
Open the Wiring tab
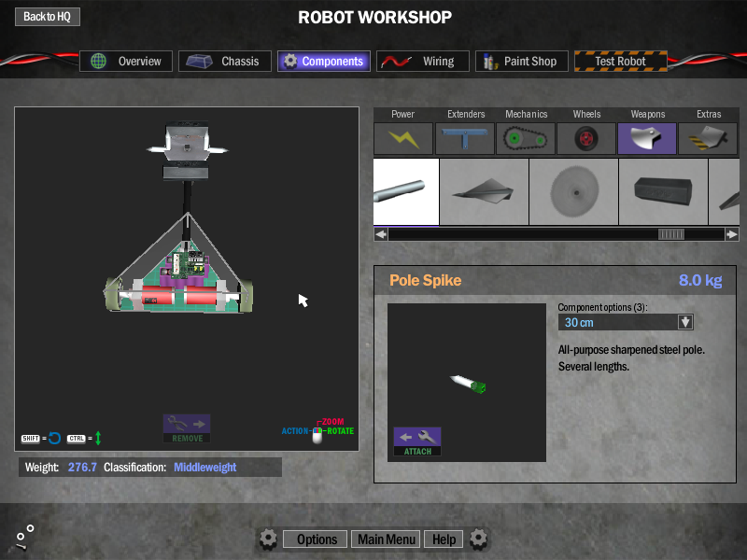coord(423,61)
